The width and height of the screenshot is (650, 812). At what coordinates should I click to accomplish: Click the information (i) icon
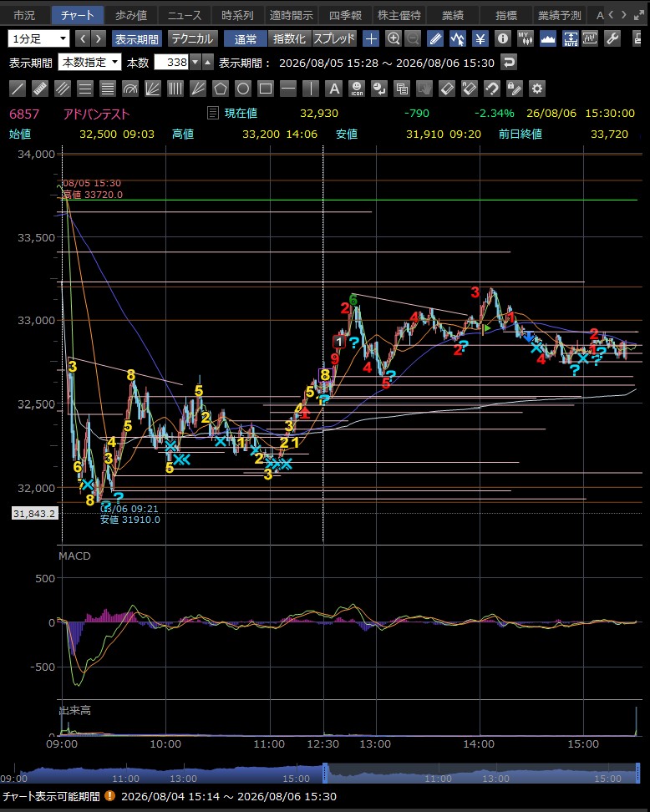pyautogui.click(x=502, y=38)
